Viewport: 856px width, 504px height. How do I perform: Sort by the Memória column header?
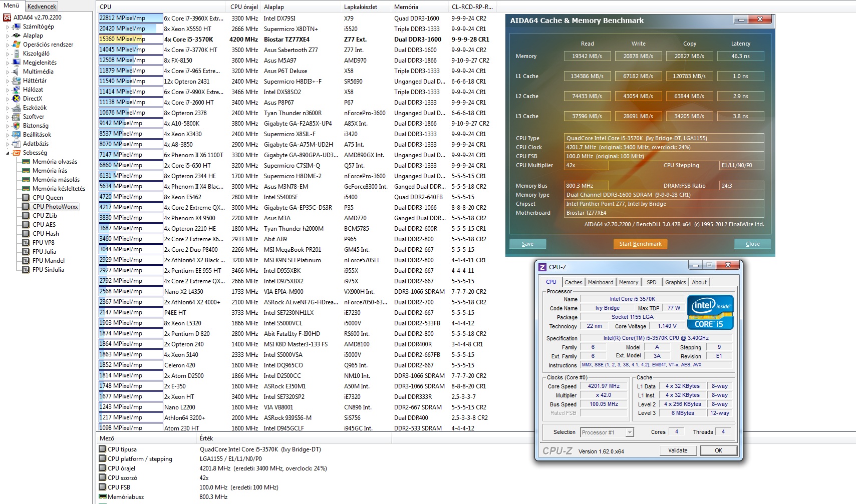(x=420, y=7)
